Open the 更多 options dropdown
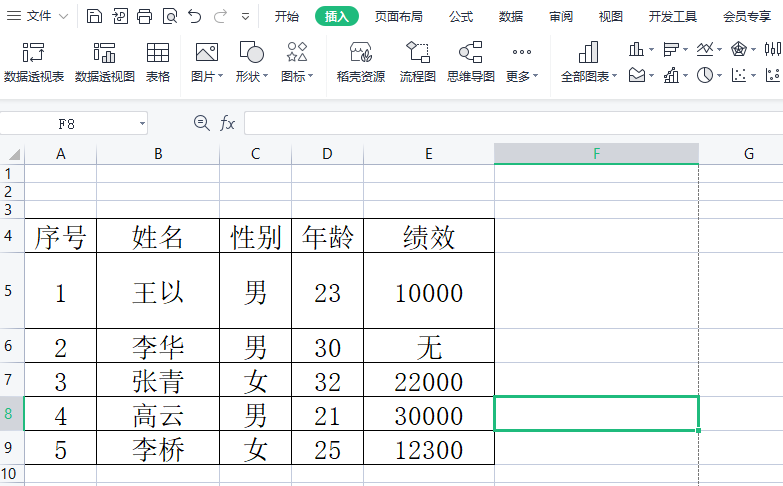The image size is (783, 486). pos(522,62)
